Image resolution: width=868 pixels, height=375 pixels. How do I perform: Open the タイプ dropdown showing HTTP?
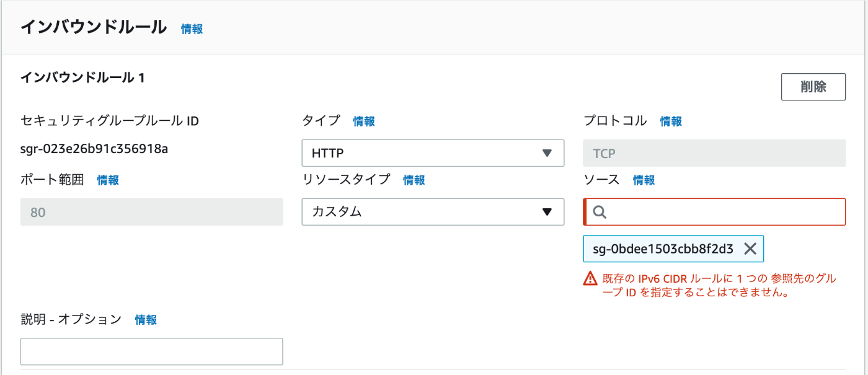(433, 153)
